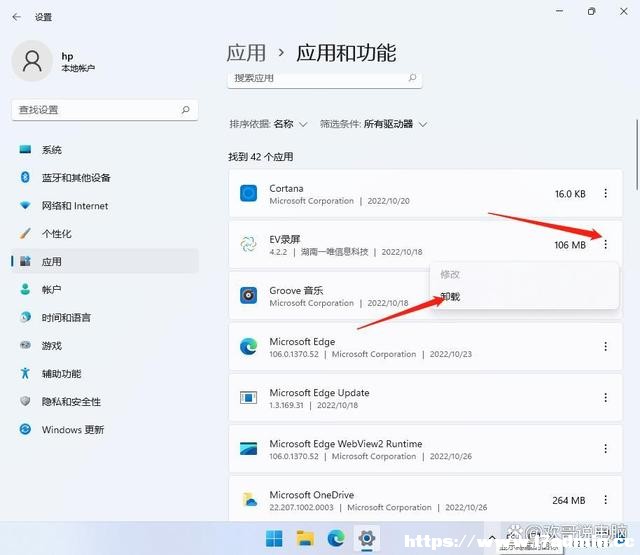Open File Explorer from the taskbar
640x555 pixels.
click(305, 539)
